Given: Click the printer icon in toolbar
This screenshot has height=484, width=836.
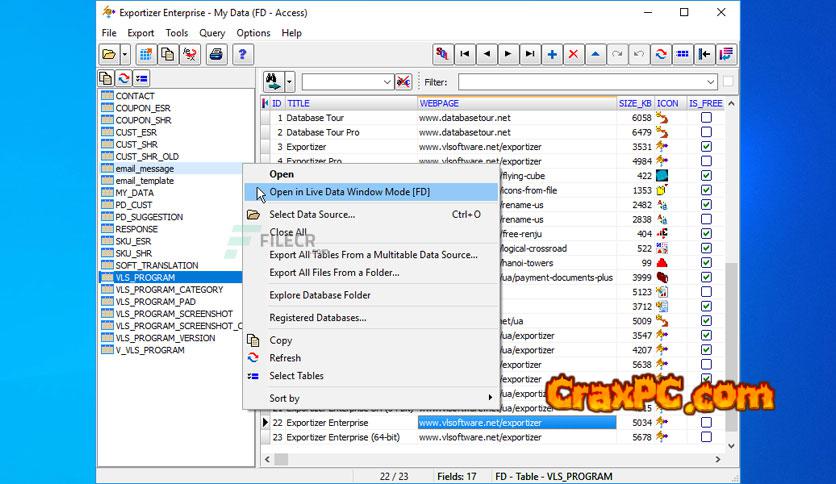Looking at the screenshot, I should (x=216, y=54).
